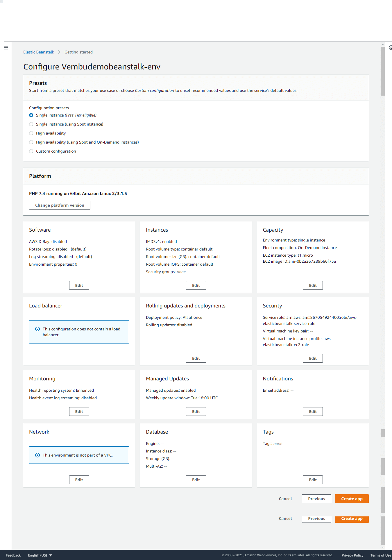Edit the Instances settings
The image size is (392, 560).
tap(196, 285)
